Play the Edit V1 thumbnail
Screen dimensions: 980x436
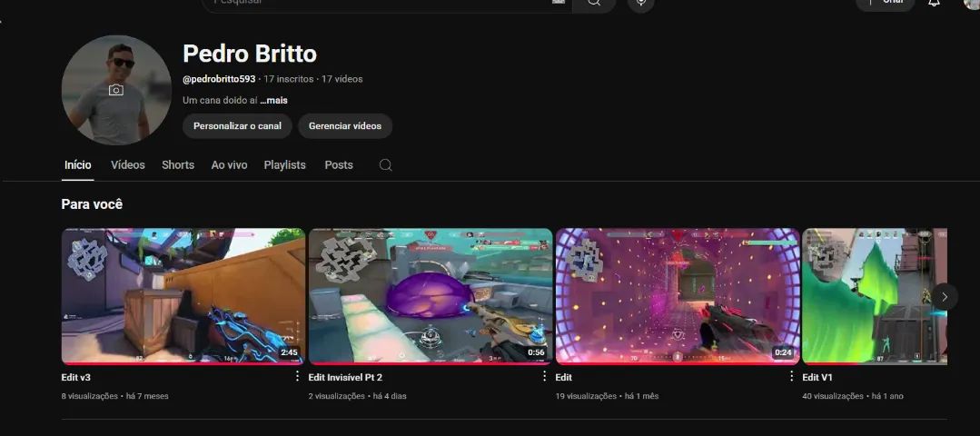(x=875, y=296)
